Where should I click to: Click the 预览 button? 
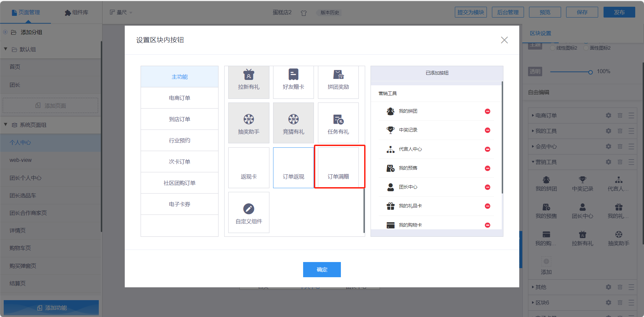tap(545, 12)
